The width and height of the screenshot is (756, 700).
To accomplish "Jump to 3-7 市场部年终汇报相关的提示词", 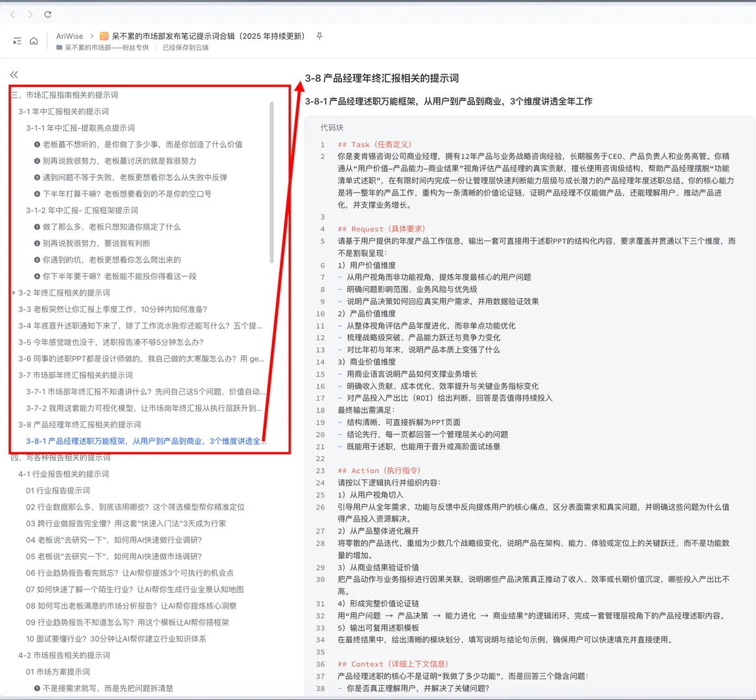I will pos(75,375).
